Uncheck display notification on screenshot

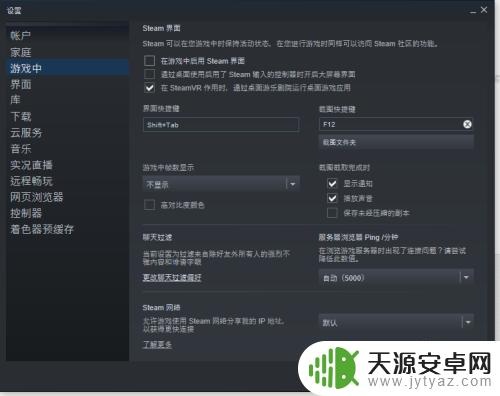[x=332, y=183]
